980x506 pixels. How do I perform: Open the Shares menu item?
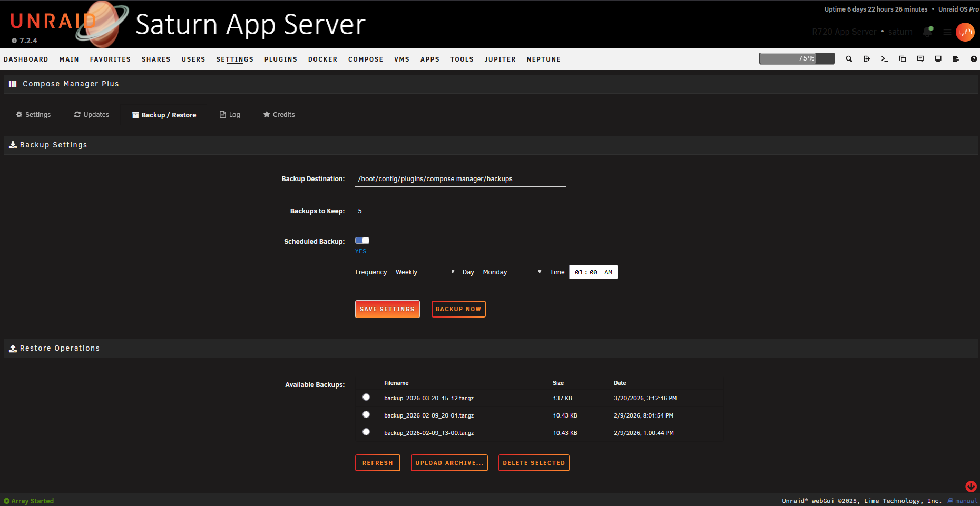click(x=156, y=59)
